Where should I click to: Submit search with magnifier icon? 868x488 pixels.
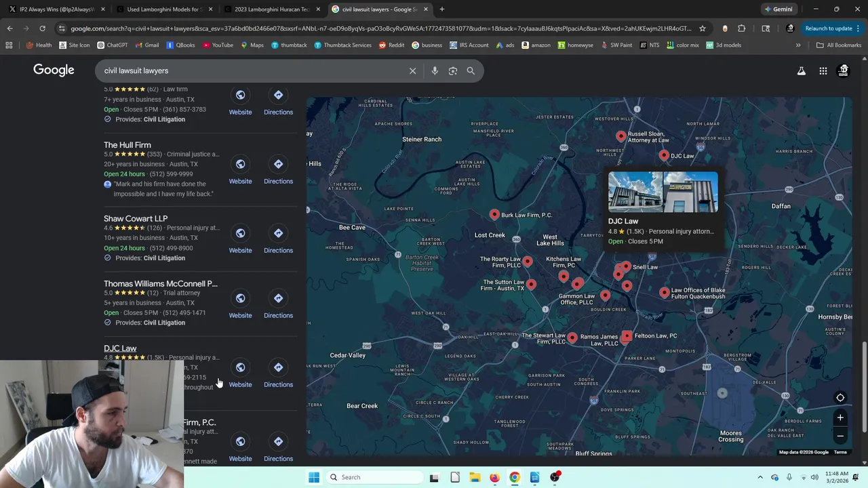471,70
